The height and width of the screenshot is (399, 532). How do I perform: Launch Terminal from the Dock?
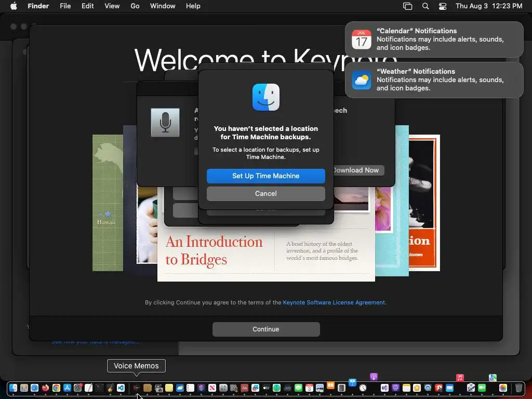pyautogui.click(x=99, y=388)
